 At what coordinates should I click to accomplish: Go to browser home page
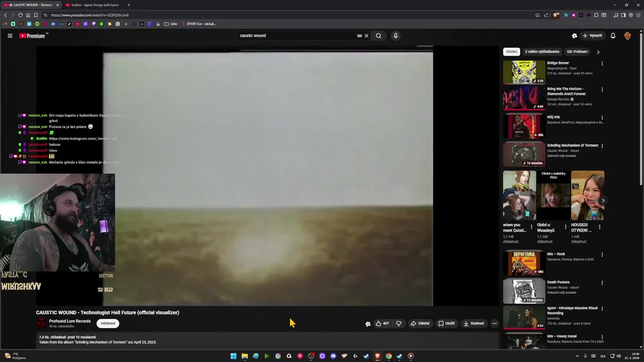(28, 15)
